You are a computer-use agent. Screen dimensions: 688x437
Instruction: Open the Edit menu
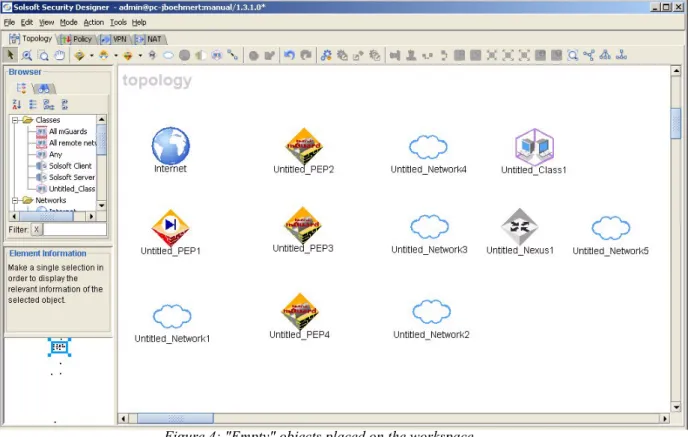click(27, 22)
